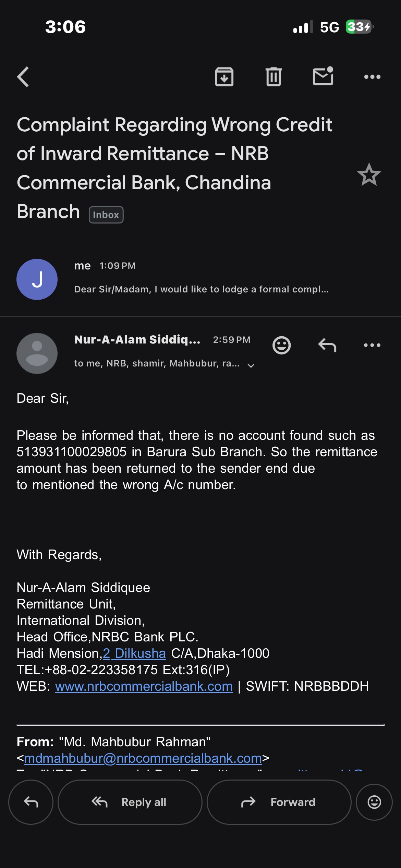This screenshot has height=868, width=401.
Task: Tap mdmahbubur@nrbcommercialbank.com email link
Action: coord(143,758)
